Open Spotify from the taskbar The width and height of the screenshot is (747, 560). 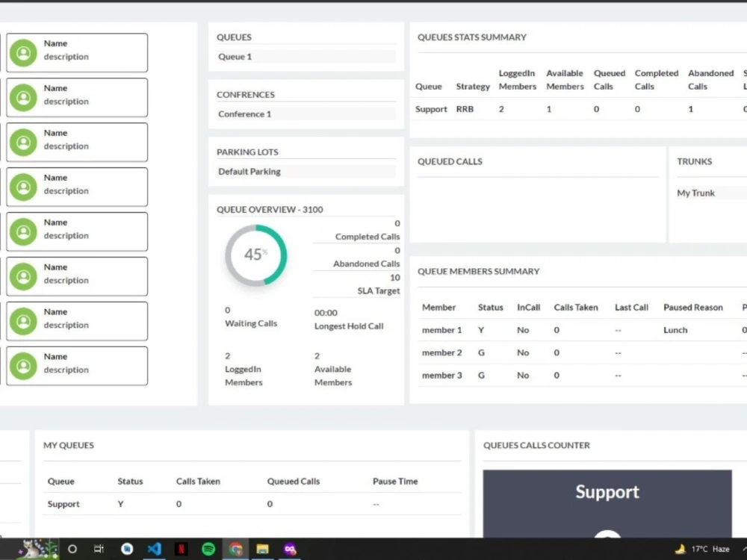point(208,549)
